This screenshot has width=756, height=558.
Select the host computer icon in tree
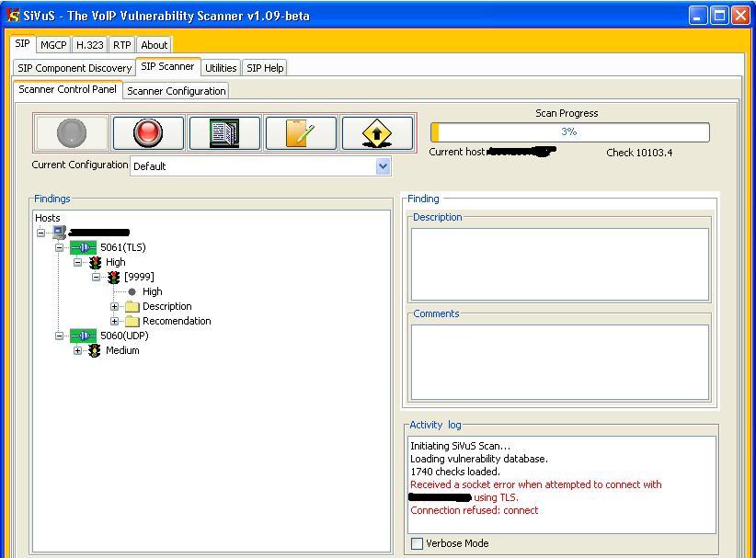[x=59, y=233]
